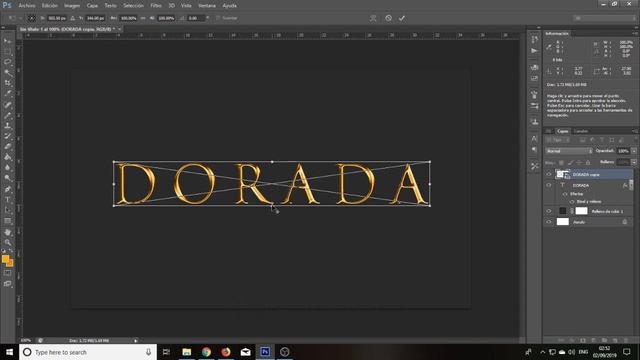Open the layer blend mode dropdown
The width and height of the screenshot is (640, 360).
pyautogui.click(x=569, y=151)
